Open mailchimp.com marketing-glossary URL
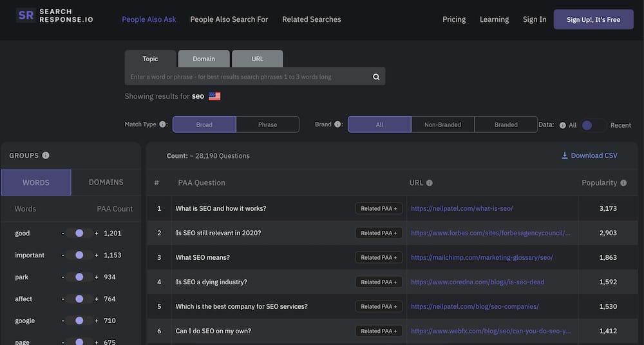Image resolution: width=644 pixels, height=345 pixels. click(482, 257)
